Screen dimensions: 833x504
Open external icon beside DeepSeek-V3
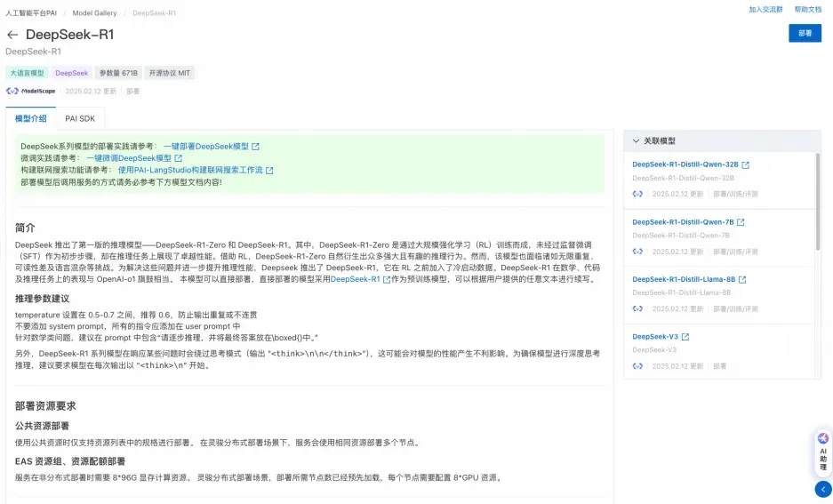click(685, 337)
